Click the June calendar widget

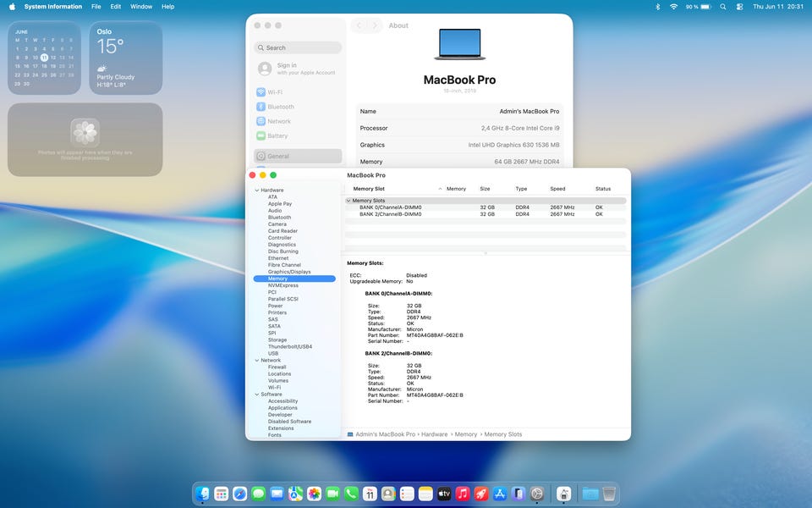pyautogui.click(x=44, y=58)
